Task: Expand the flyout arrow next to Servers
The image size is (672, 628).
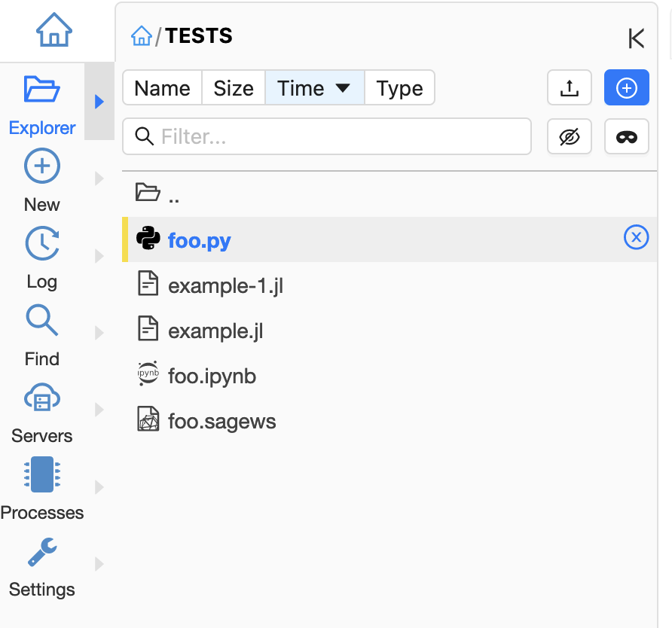Action: [x=99, y=410]
